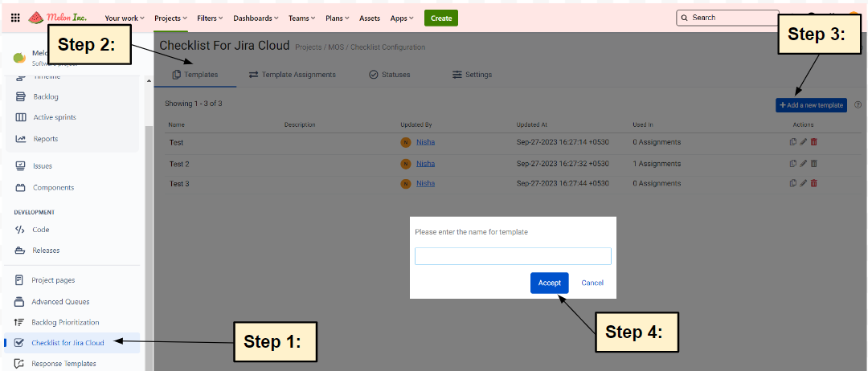Open Backlog in the sidebar

point(45,96)
